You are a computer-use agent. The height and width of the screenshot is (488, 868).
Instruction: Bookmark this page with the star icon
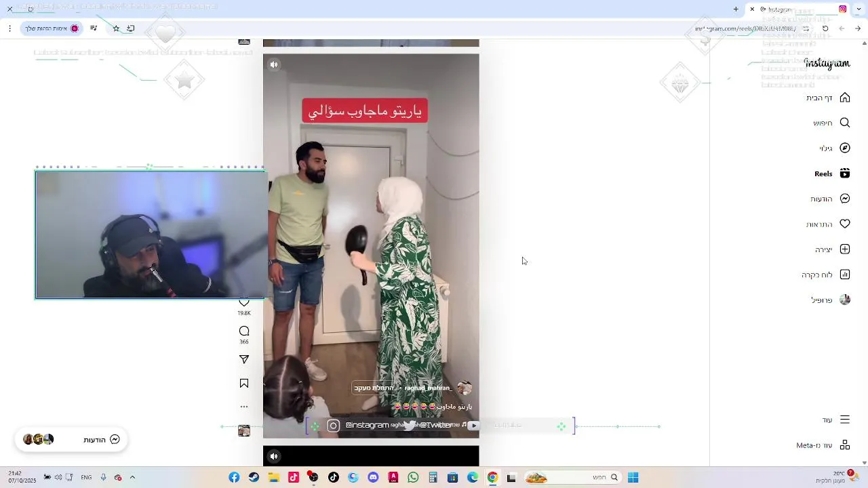pos(116,28)
